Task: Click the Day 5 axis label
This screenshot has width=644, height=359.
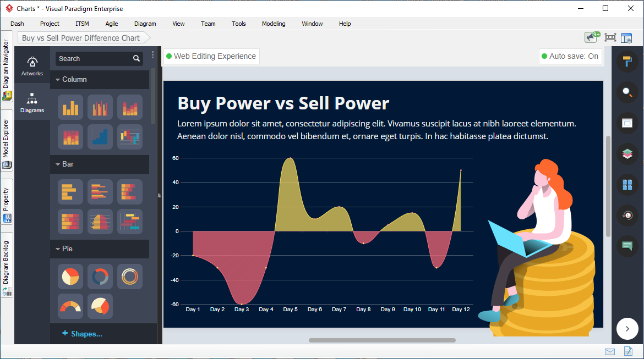Action: coord(291,310)
